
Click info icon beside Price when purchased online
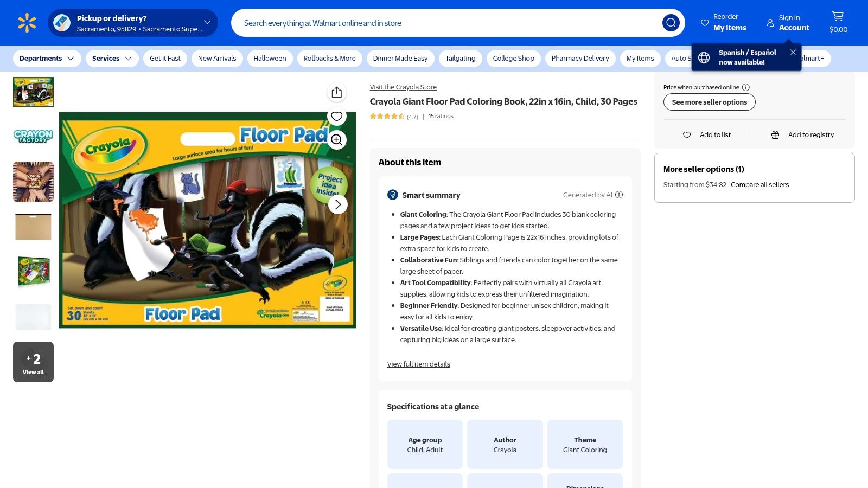[x=746, y=87]
